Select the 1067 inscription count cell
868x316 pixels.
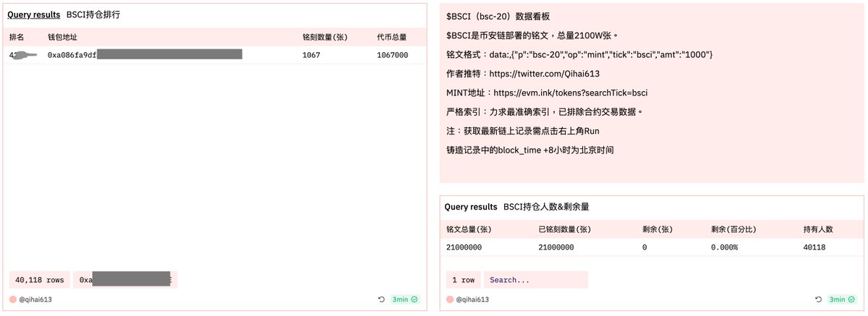click(x=311, y=55)
